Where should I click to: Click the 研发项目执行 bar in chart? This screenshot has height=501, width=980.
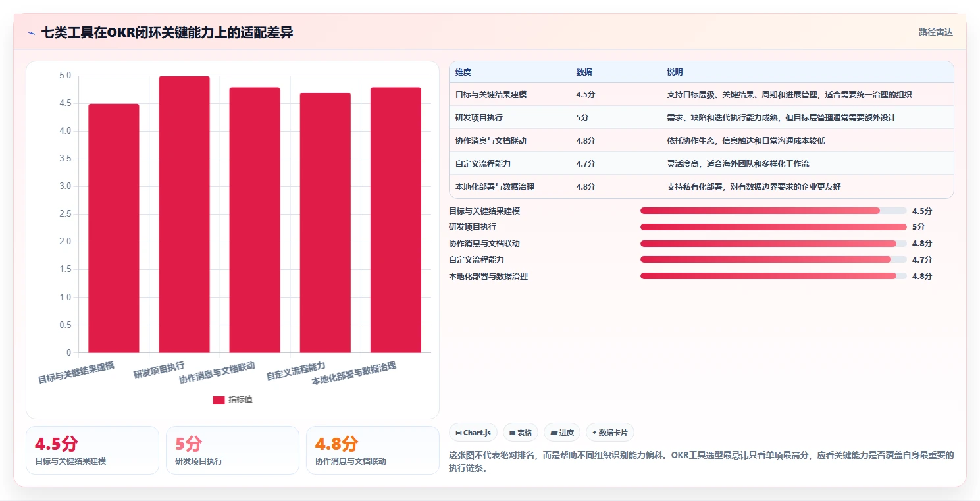tap(184, 214)
